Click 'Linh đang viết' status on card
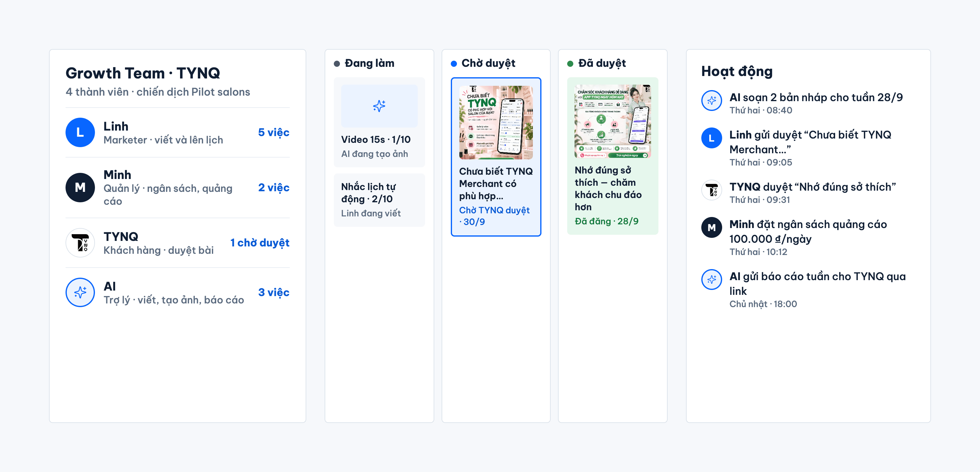The height and width of the screenshot is (472, 980). [x=371, y=213]
